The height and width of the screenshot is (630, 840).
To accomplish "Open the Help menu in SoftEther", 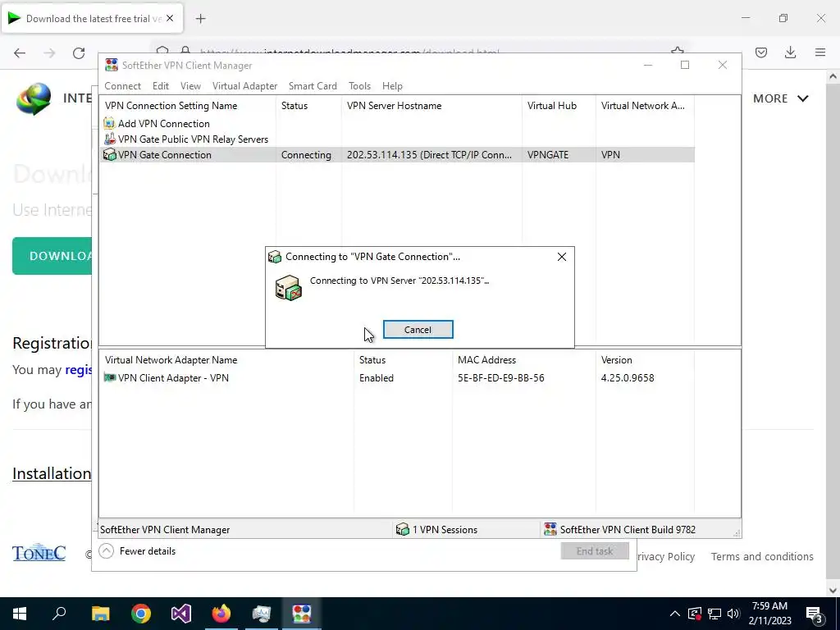I will point(392,85).
